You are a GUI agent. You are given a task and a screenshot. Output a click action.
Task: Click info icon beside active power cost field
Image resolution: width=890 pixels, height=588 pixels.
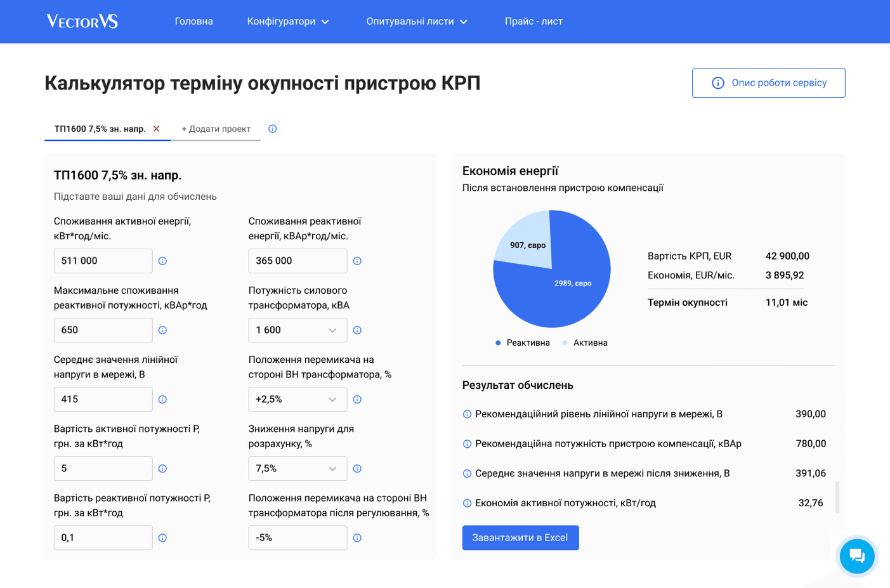[162, 468]
